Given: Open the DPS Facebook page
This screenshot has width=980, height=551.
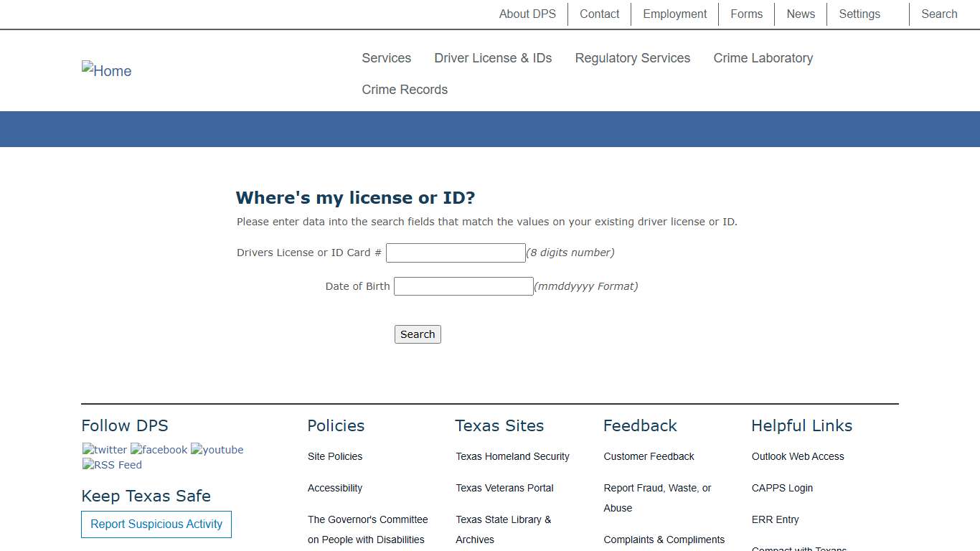Looking at the screenshot, I should pyautogui.click(x=159, y=449).
